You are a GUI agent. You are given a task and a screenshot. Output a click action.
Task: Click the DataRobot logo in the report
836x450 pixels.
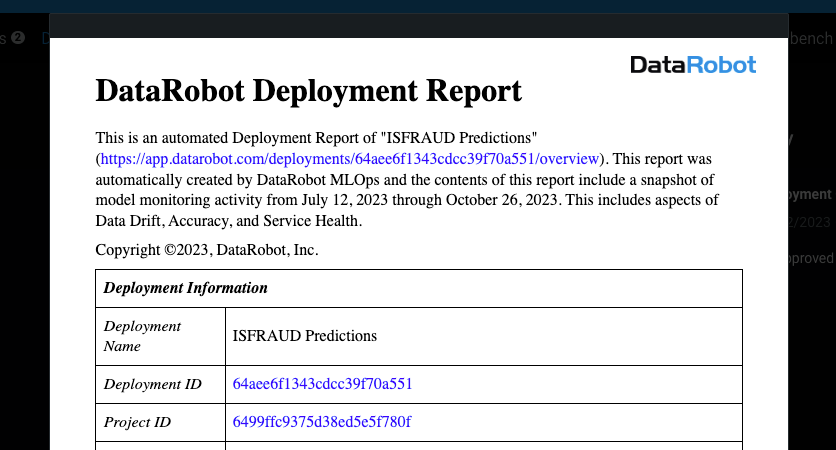[693, 65]
